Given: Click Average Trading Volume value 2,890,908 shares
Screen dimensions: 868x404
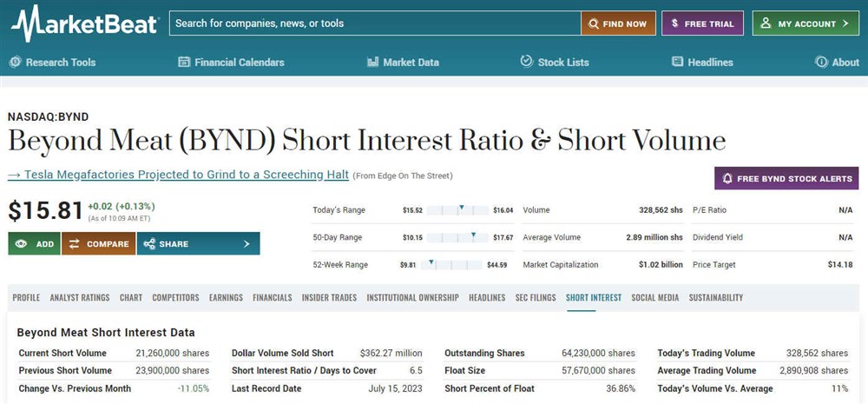Looking at the screenshot, I should click(814, 370).
